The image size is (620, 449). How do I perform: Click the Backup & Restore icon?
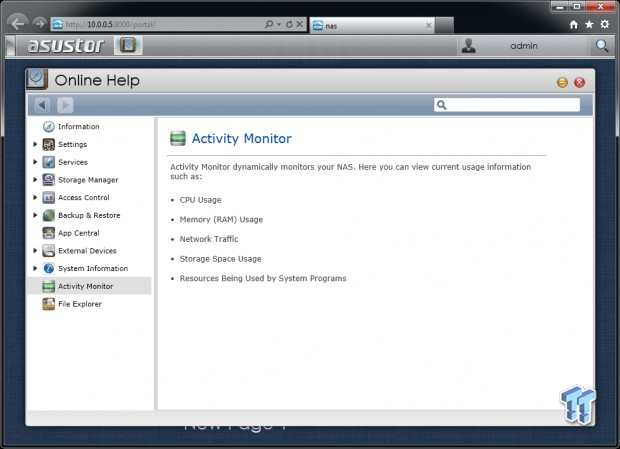[49, 215]
